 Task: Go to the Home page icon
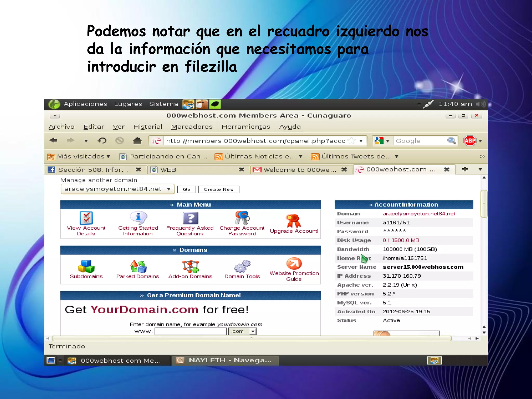click(x=137, y=141)
